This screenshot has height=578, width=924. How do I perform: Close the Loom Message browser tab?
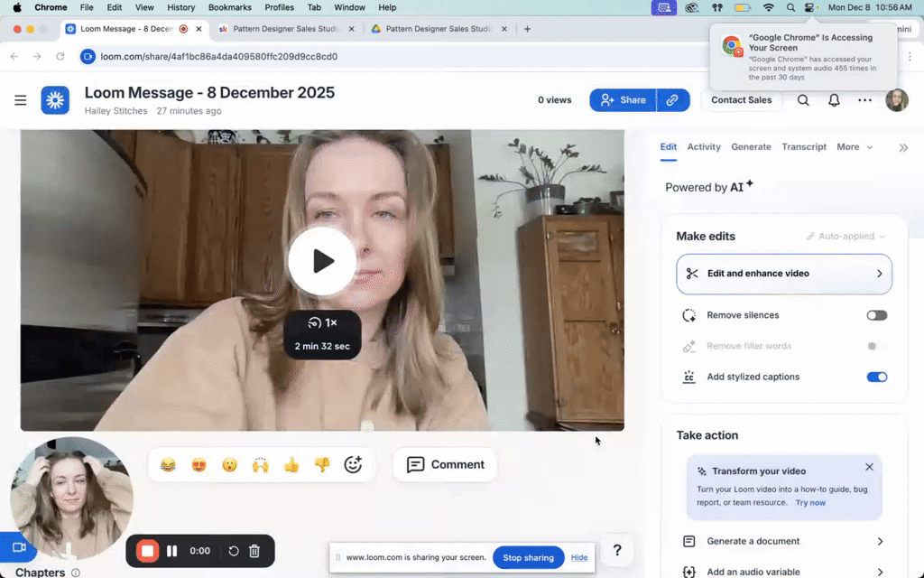coord(199,29)
